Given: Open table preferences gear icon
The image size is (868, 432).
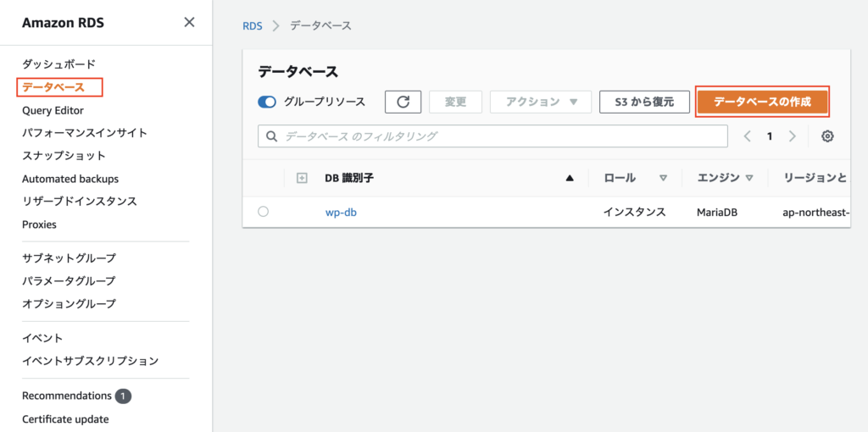Looking at the screenshot, I should point(828,136).
